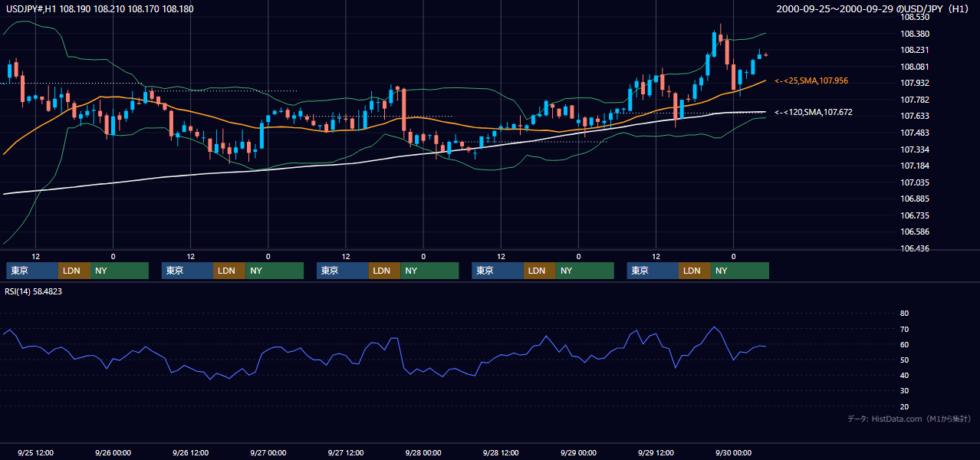Click price axis value 107.782
The width and height of the screenshot is (980, 460).
[x=916, y=100]
